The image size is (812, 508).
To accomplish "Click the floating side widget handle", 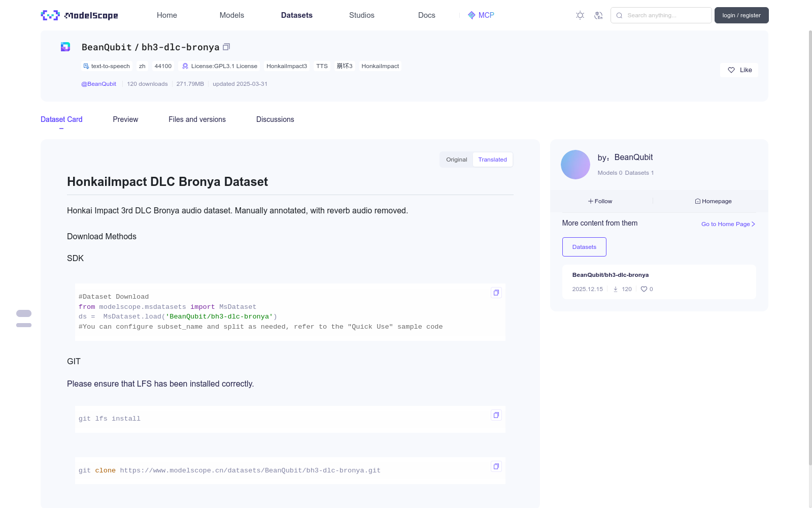I will [24, 319].
